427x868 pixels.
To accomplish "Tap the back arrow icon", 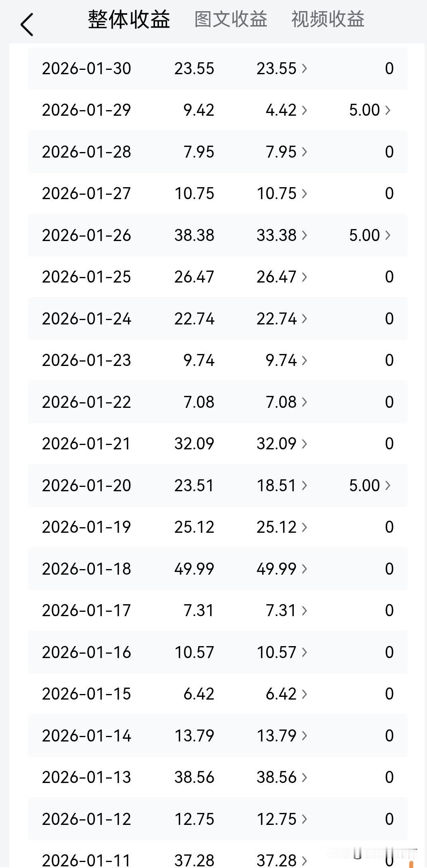I will click(27, 24).
